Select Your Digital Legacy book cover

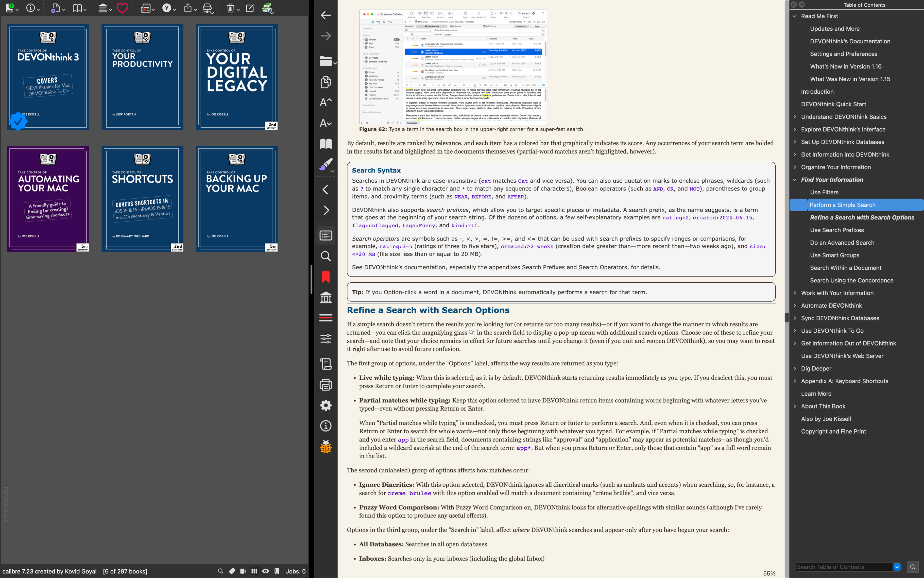pos(237,77)
